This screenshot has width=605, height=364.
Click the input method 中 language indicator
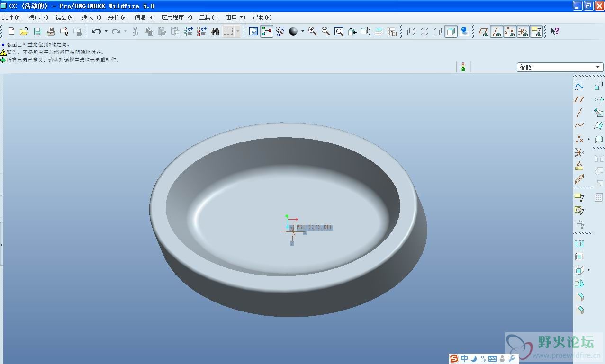click(x=464, y=359)
